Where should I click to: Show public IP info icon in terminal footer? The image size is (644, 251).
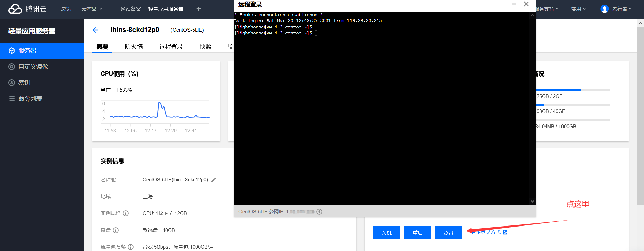pos(319,212)
